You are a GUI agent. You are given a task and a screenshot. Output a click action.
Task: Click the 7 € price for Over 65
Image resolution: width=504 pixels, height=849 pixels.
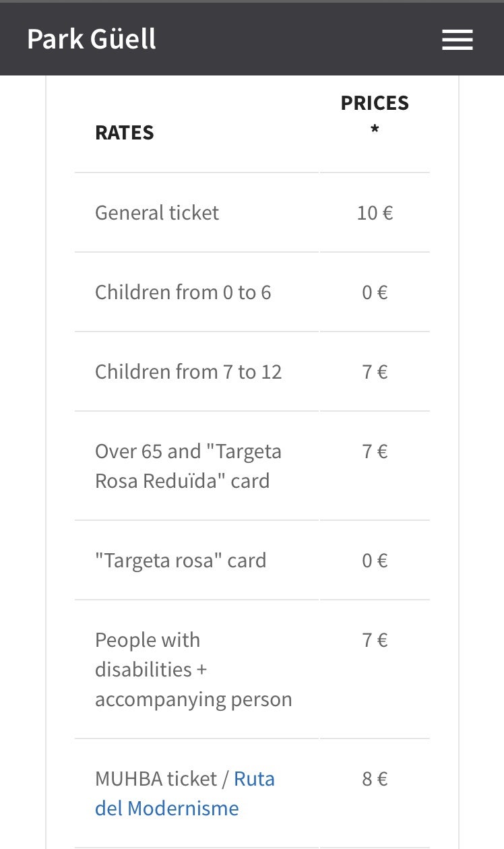(x=375, y=451)
